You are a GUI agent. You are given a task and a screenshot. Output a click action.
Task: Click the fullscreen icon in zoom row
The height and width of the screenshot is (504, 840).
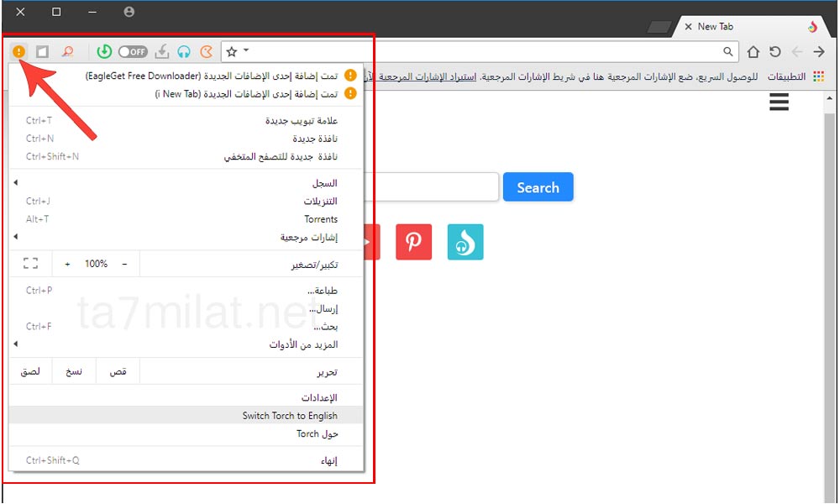30,264
